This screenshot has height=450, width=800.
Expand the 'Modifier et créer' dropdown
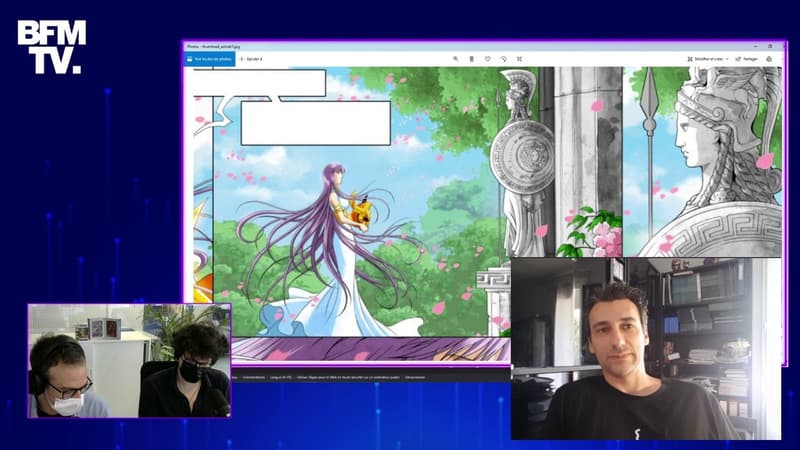707,59
